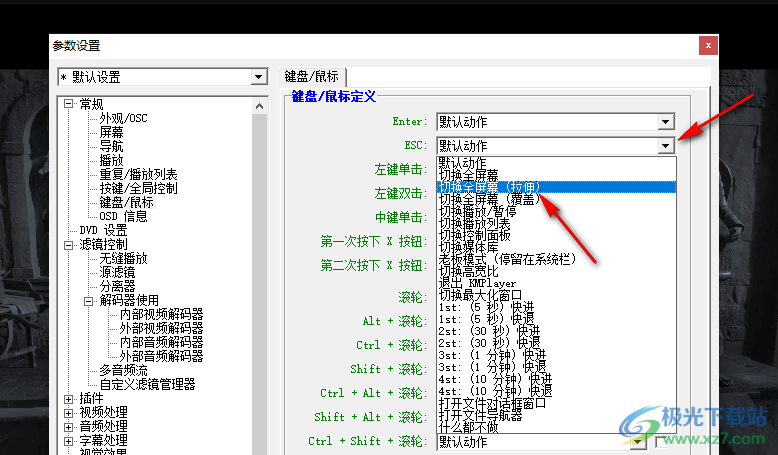Open 播放 settings in tree

(111, 160)
